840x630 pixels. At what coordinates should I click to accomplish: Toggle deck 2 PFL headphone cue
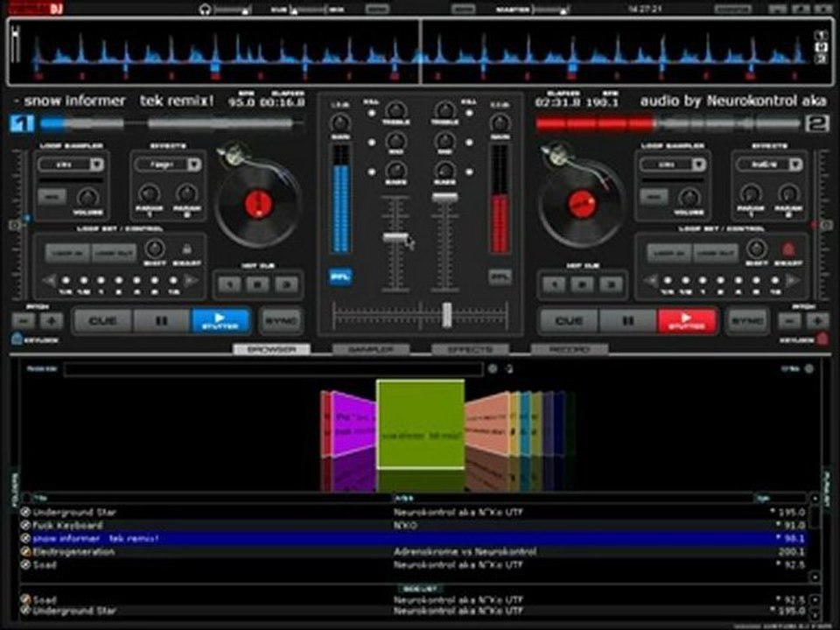[500, 277]
